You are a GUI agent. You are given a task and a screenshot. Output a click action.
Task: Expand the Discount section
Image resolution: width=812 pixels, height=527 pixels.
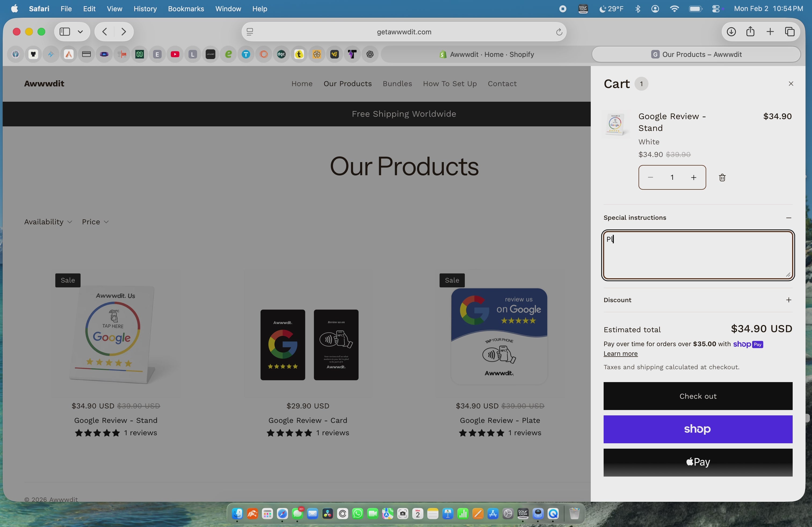click(788, 300)
